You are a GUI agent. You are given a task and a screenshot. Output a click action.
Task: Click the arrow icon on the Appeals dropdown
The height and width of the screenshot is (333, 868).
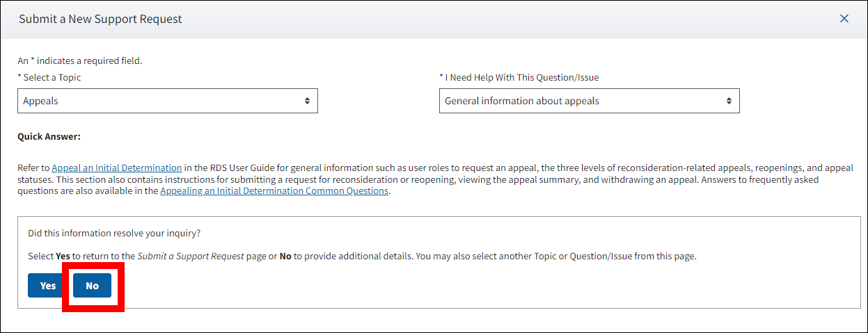[307, 101]
